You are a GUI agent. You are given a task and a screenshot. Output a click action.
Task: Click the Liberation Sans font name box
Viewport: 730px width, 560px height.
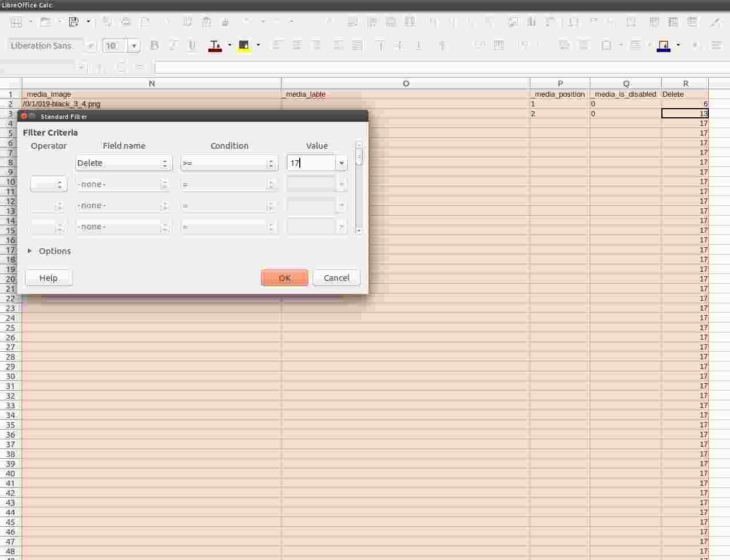[46, 46]
